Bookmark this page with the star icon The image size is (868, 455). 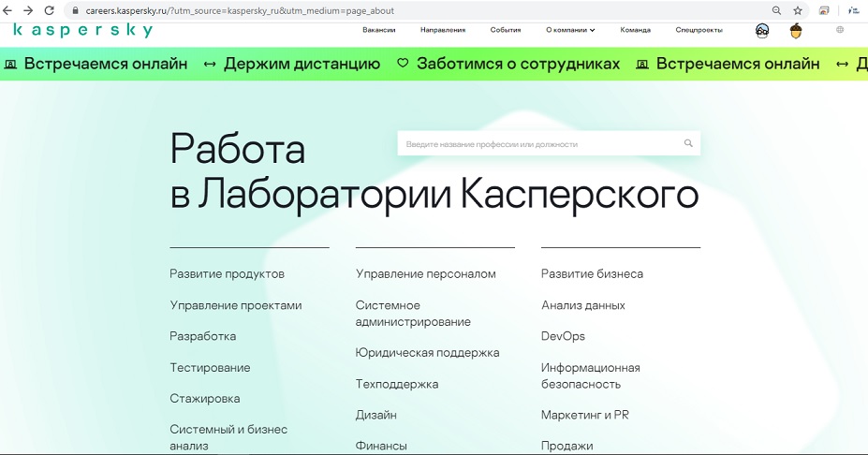[798, 10]
